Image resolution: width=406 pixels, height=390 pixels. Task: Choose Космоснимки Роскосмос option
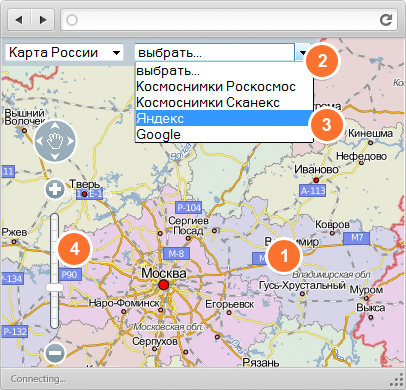click(223, 86)
